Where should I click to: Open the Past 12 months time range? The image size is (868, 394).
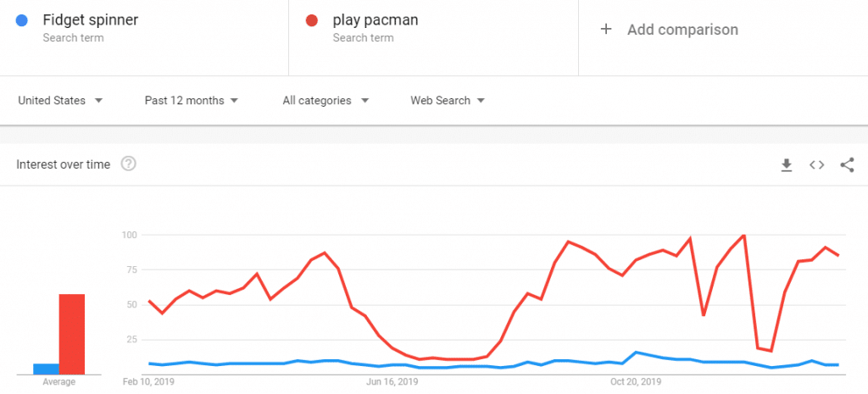(191, 101)
